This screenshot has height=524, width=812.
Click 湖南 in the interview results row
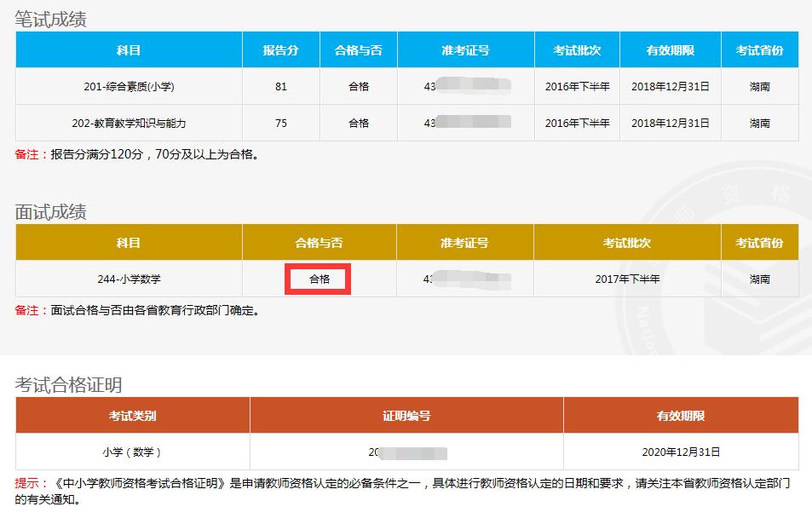click(759, 279)
